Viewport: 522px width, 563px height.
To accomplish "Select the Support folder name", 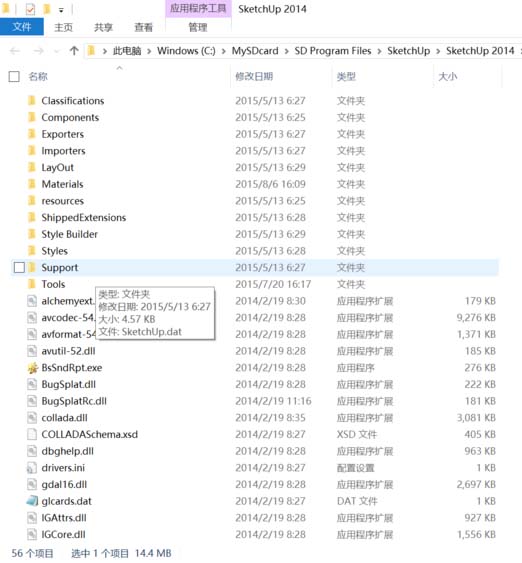I will click(60, 267).
